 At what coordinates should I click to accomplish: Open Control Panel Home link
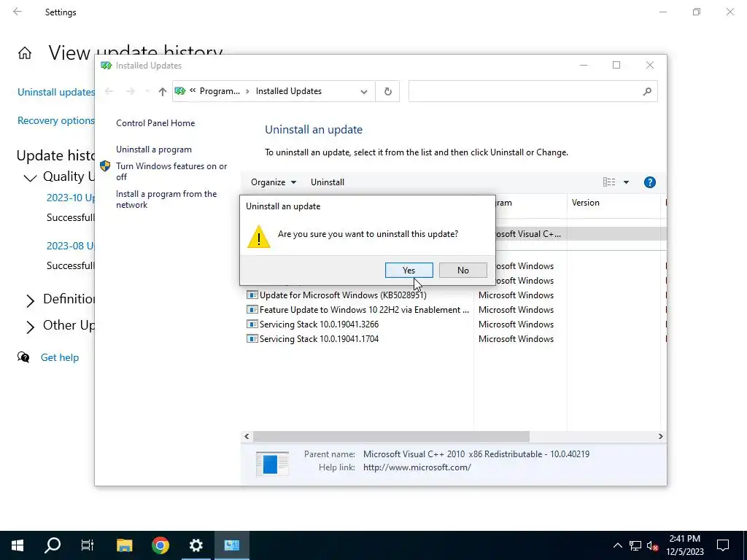click(x=155, y=122)
